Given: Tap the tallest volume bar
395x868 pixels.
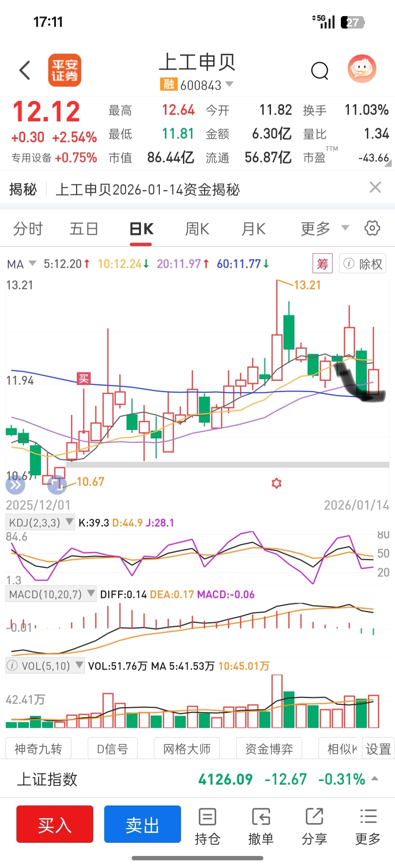Looking at the screenshot, I should pyautogui.click(x=277, y=701).
